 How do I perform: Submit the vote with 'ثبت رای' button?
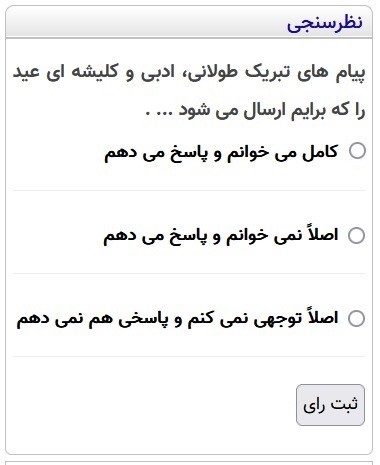330,405
